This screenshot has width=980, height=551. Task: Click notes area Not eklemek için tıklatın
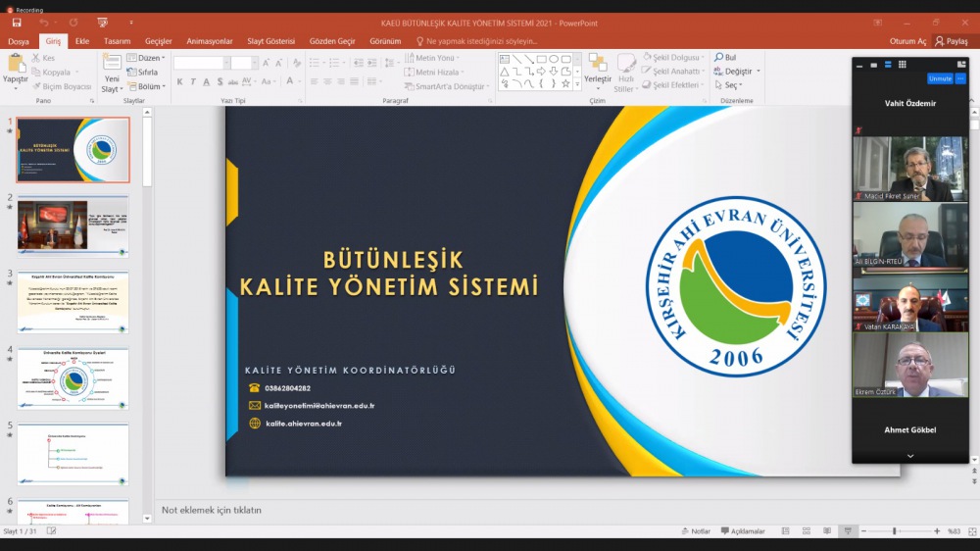click(x=212, y=510)
